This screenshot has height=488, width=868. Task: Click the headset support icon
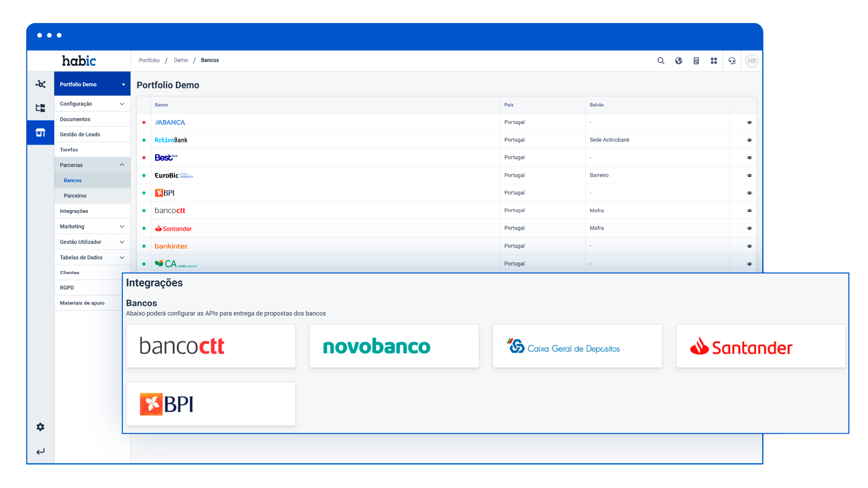click(x=732, y=61)
